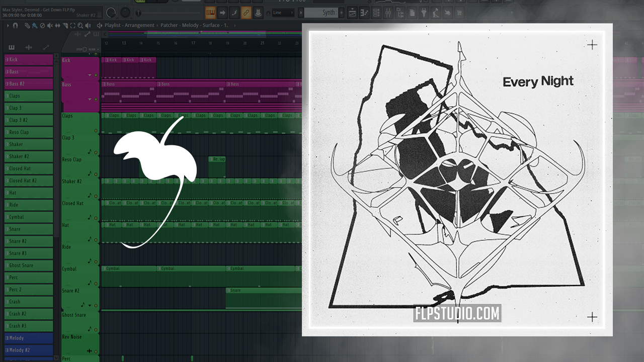
Task: Click the stamp icon in top toolbar
Action: [258, 13]
